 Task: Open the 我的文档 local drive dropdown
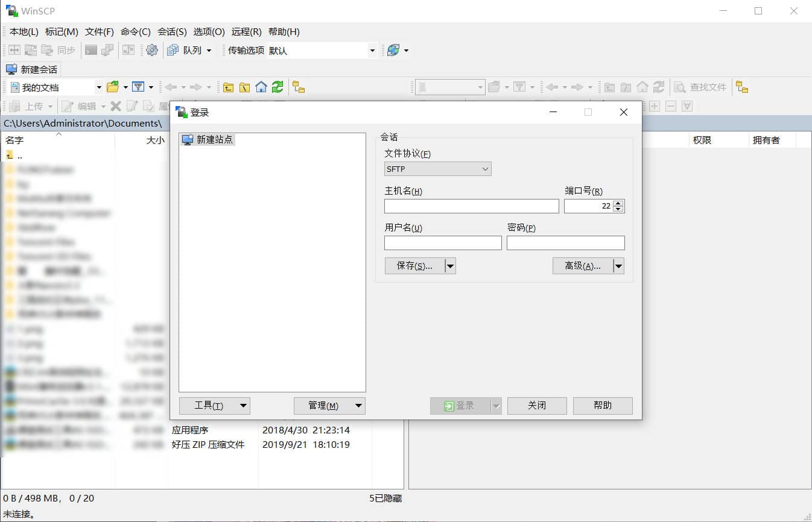point(55,87)
